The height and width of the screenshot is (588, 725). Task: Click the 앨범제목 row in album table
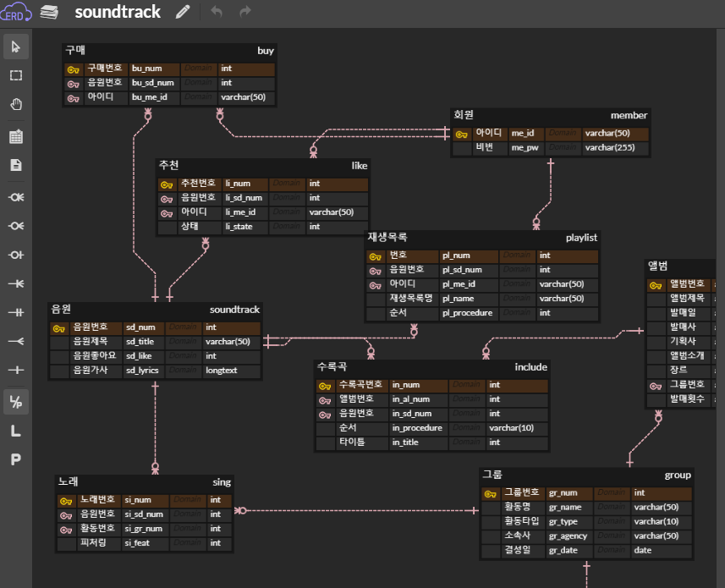[x=681, y=299]
